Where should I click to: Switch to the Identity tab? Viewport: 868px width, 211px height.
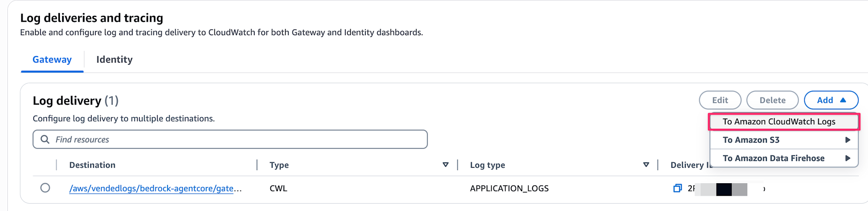pyautogui.click(x=114, y=59)
